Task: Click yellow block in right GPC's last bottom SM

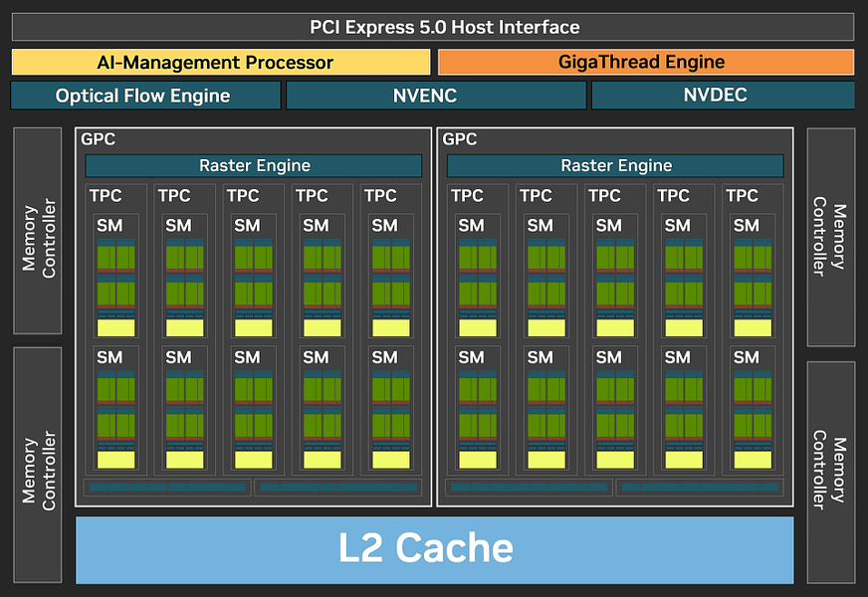Action: coord(753,460)
